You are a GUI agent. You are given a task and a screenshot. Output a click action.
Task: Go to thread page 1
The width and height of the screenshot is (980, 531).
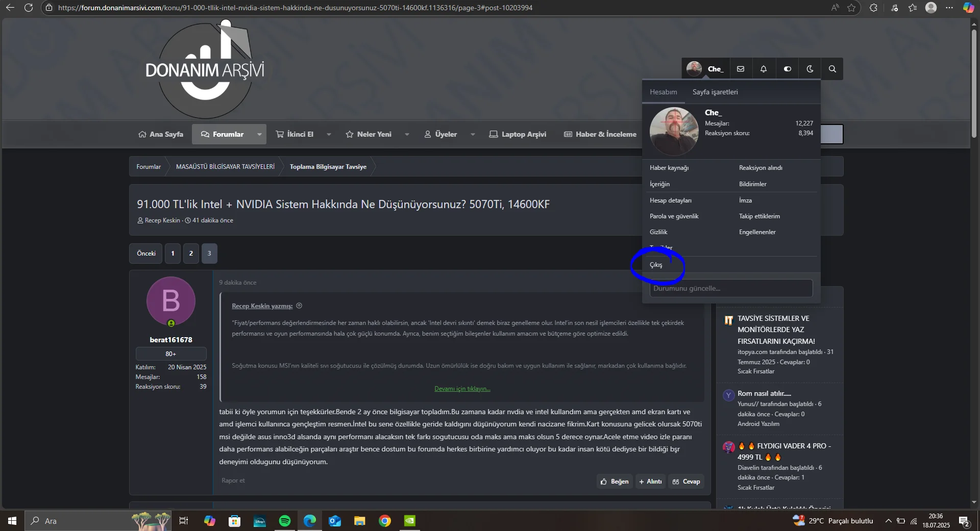(x=173, y=254)
